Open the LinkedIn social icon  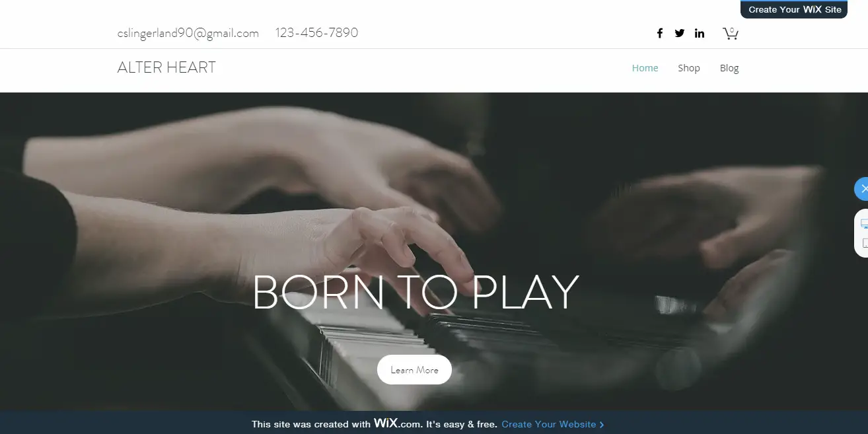click(x=700, y=33)
